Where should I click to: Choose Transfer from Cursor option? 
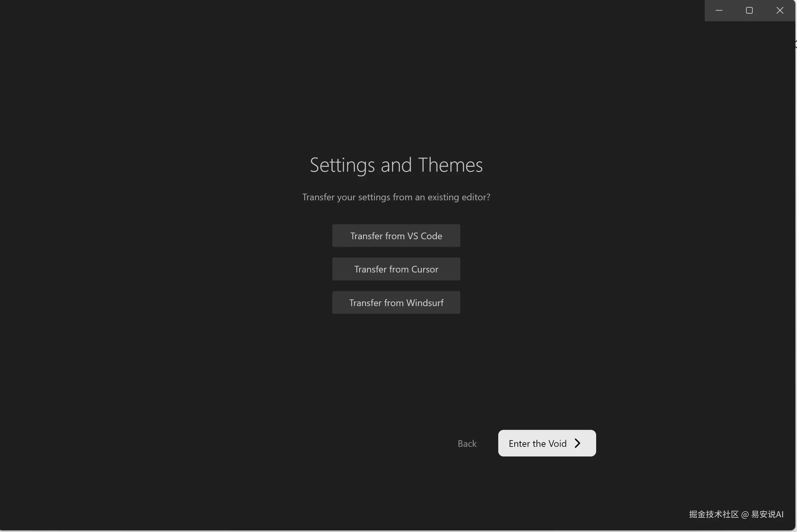[396, 269]
